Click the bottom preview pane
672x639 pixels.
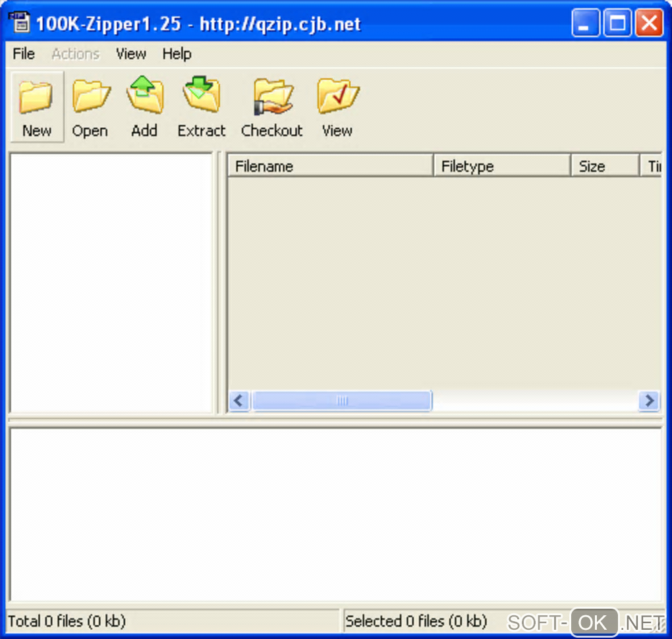336,514
